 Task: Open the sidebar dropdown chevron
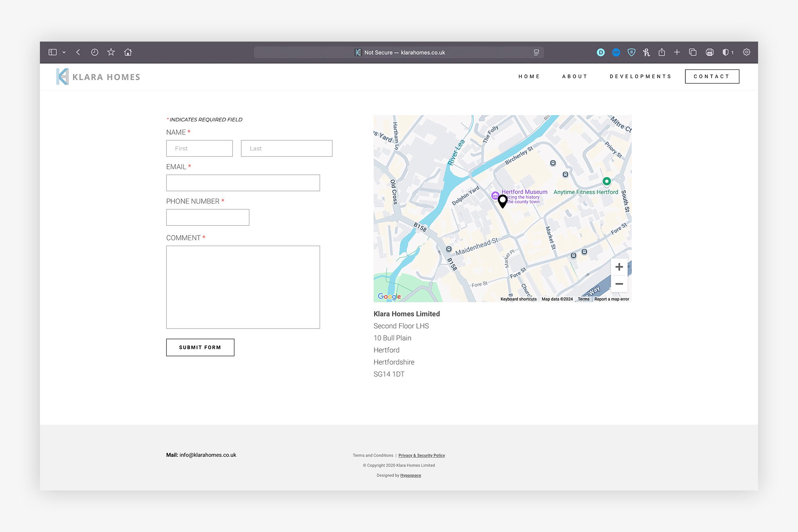64,52
